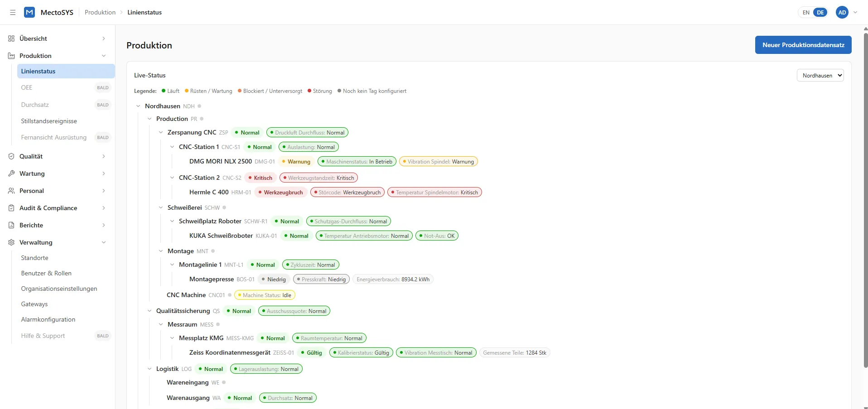868x409 pixels.
Task: Click Störcode: Werkzeugbruch tag
Action: pos(347,192)
